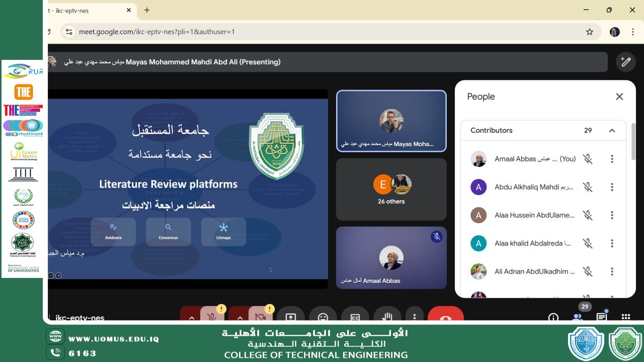Screen dimensions: 644x362
Task: Open a new browser tab
Action: coord(147,10)
